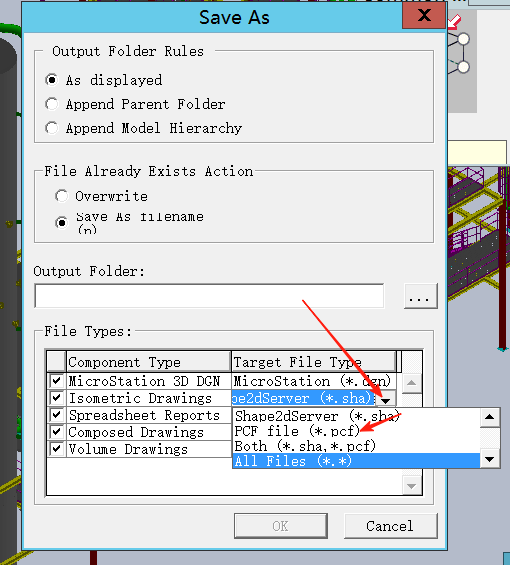Screen dimensions: 510x565
Task: Select the As displayed radio option
Action: (x=52, y=80)
